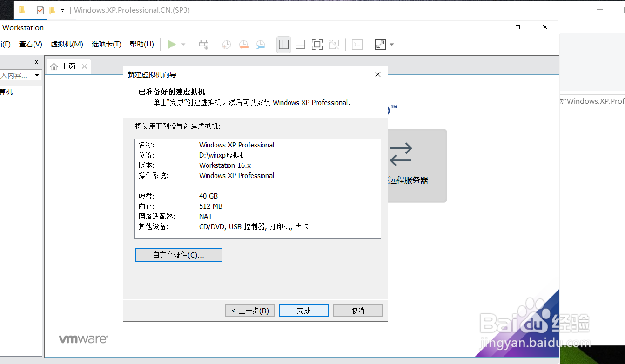Open the 查看(V) menu

tap(31, 44)
